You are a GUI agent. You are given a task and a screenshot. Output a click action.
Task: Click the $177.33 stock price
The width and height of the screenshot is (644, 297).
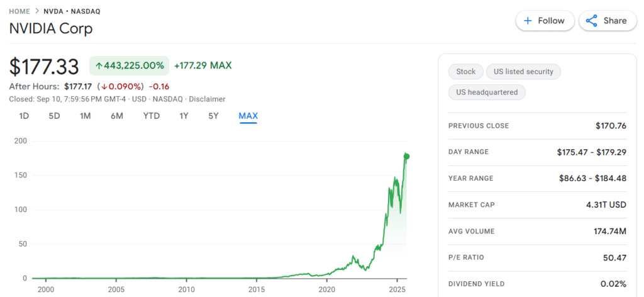point(44,67)
